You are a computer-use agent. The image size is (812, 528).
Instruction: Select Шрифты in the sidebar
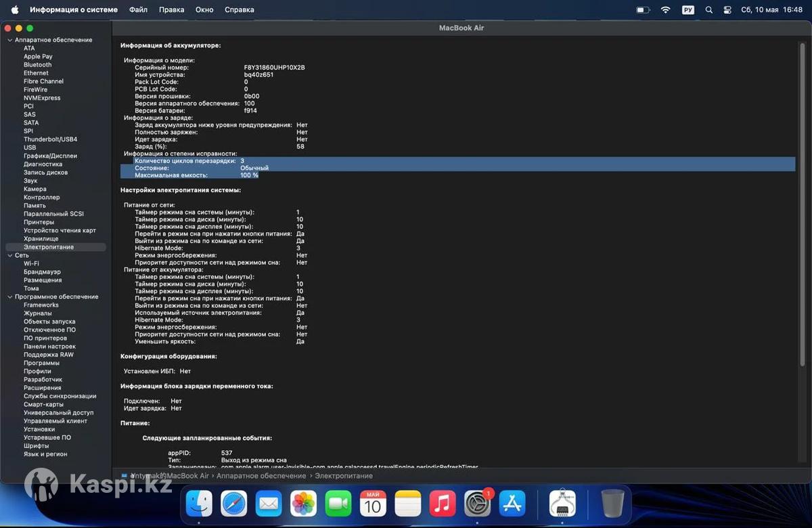click(37, 446)
